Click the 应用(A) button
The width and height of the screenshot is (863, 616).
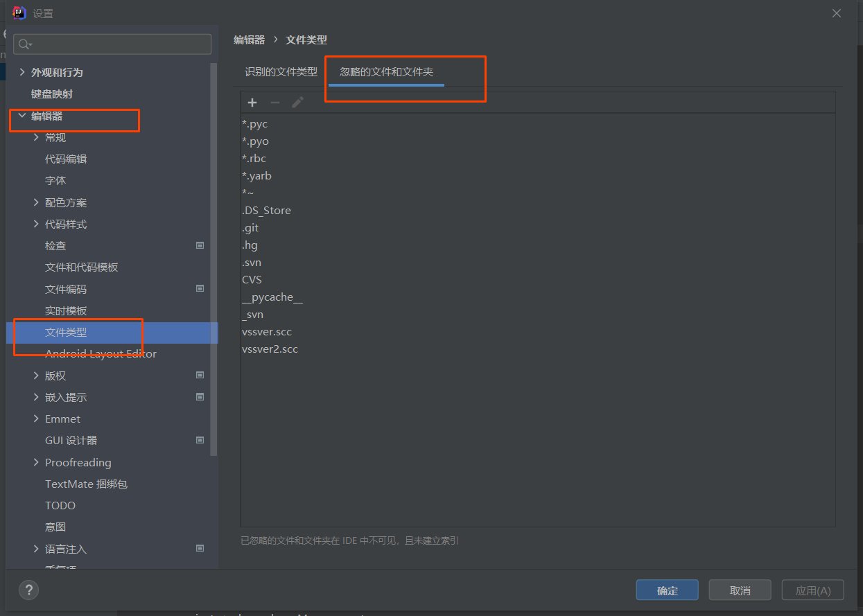pos(812,590)
